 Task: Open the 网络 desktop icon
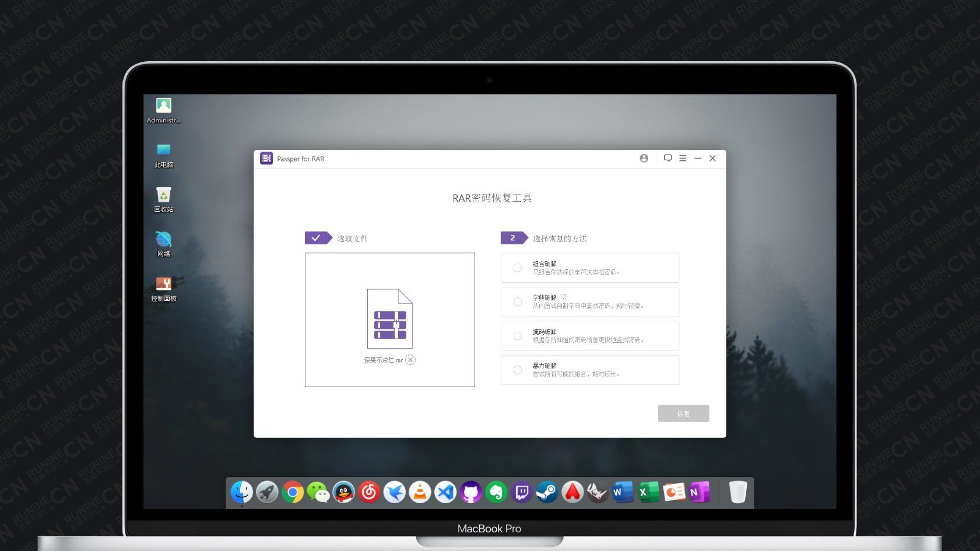tap(164, 244)
